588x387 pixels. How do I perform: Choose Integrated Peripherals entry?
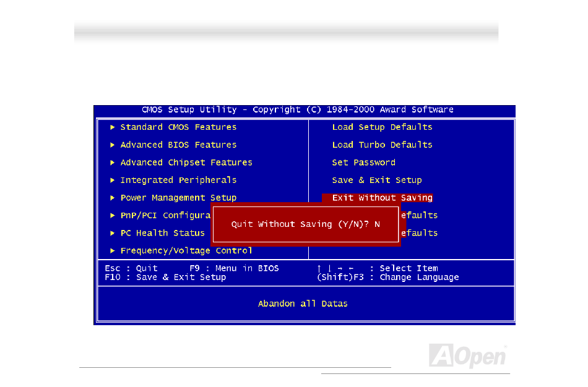[178, 180]
